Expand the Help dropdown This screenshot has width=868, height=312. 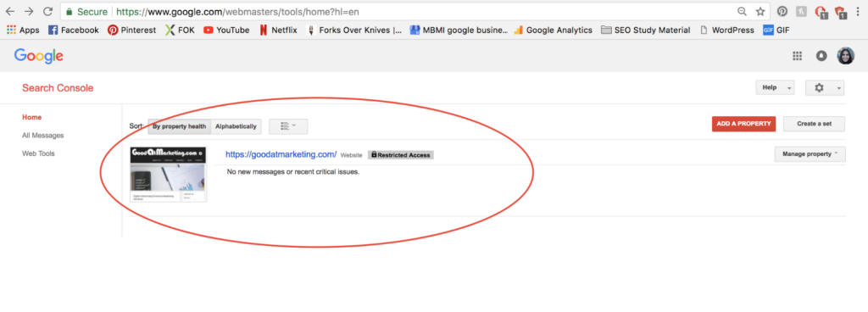(x=775, y=87)
